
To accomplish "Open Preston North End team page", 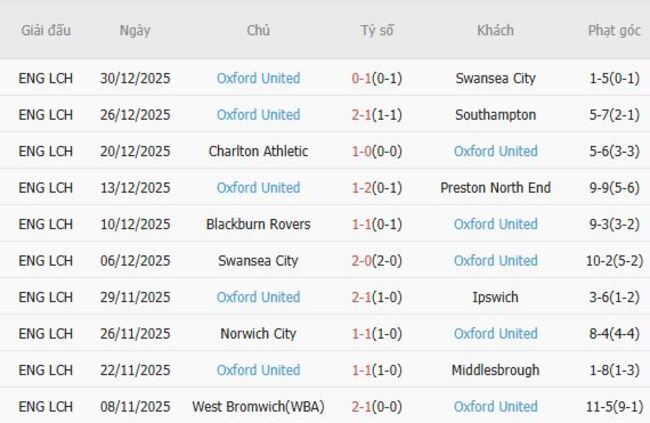I will (495, 188).
